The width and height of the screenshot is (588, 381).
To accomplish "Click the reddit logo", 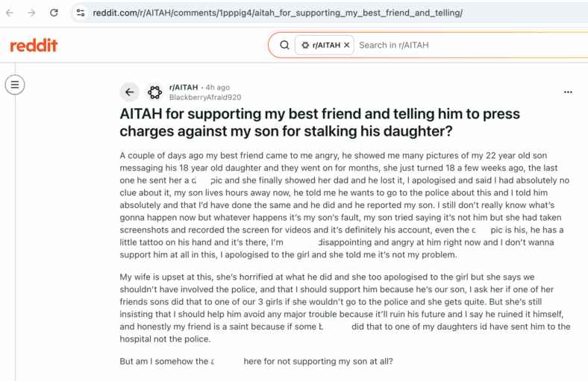I will pyautogui.click(x=34, y=45).
